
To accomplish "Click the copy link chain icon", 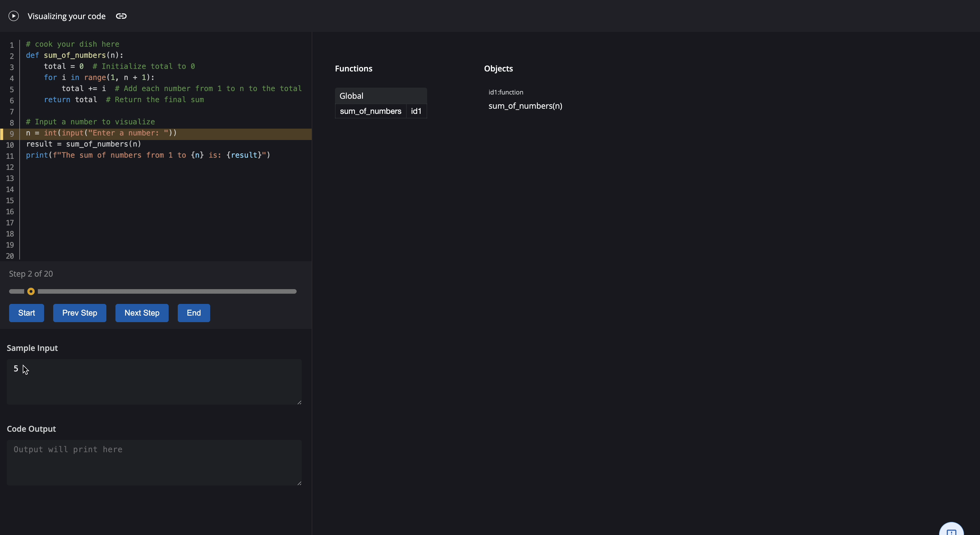I will [x=121, y=16].
